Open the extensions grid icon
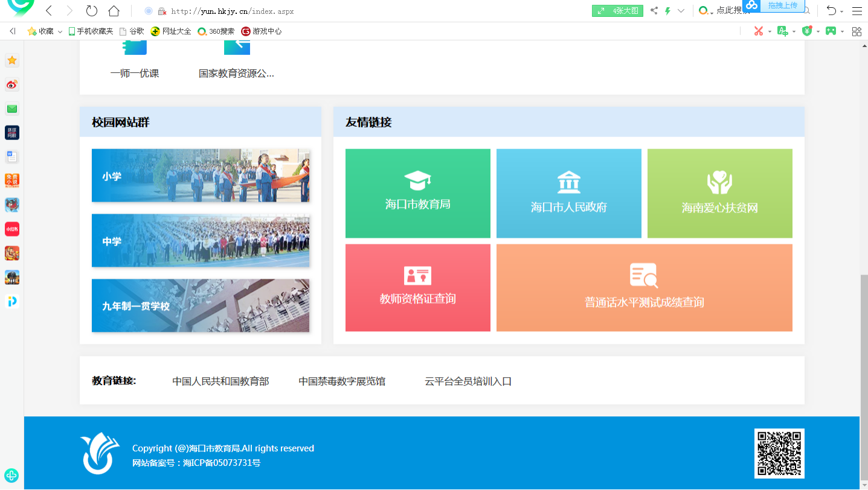The image size is (868, 490). (857, 31)
